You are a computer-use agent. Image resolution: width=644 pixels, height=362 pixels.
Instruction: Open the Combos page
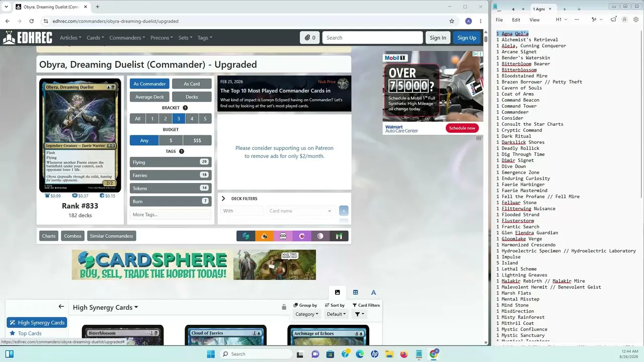pos(72,236)
